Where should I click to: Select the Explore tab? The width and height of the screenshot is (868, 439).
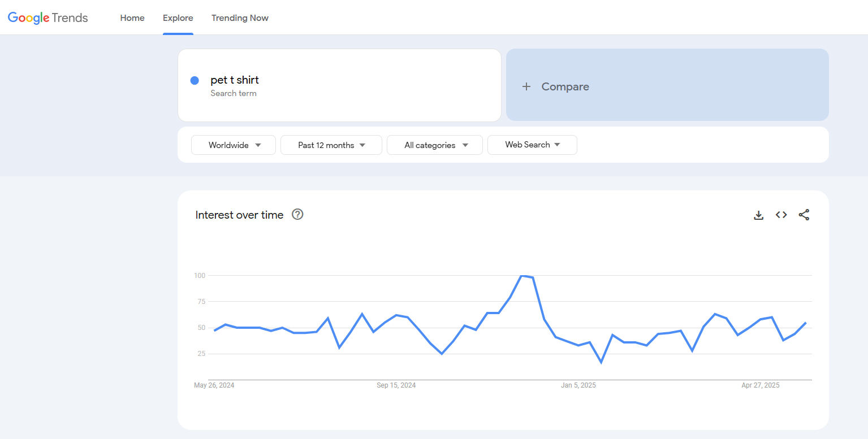click(x=178, y=18)
